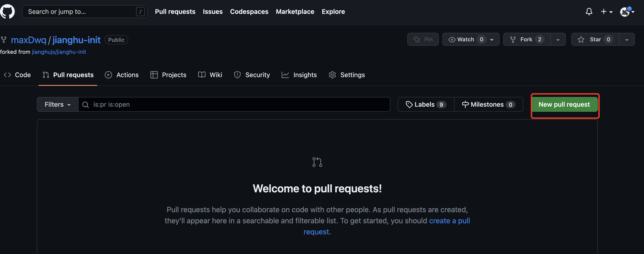Click the Labels tag icon
The height and width of the screenshot is (254, 644).
409,105
